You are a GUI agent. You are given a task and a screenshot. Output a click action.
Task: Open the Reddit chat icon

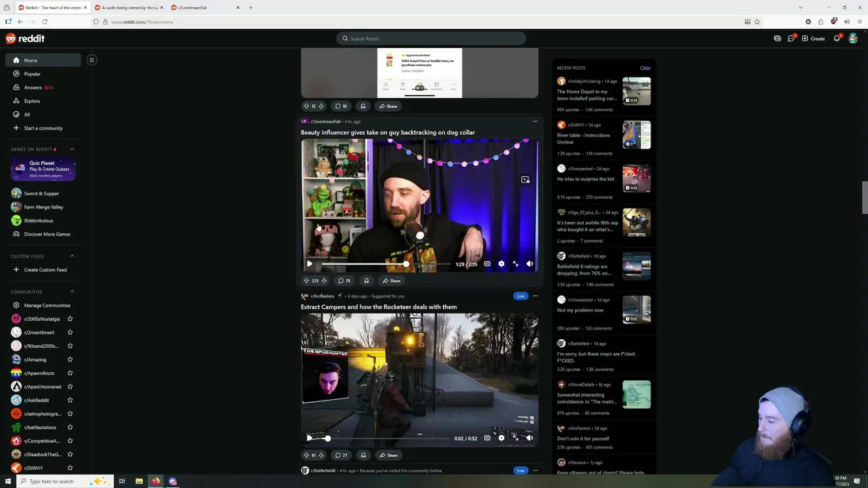click(791, 39)
